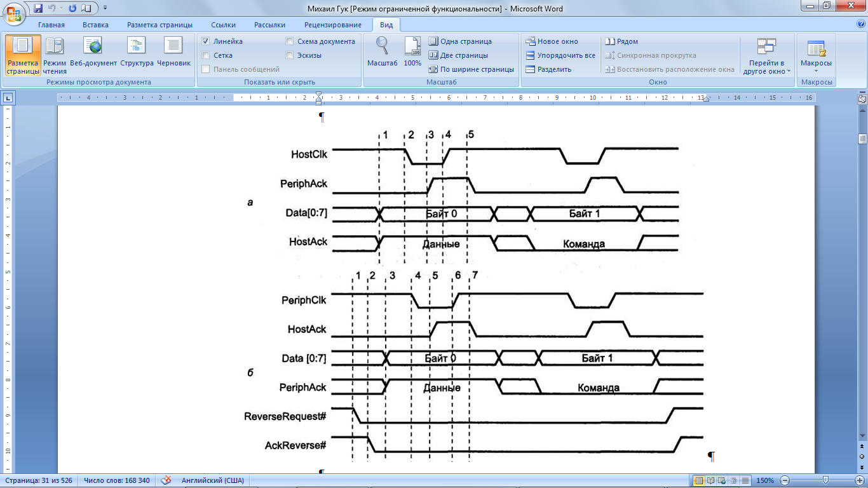This screenshot has width=868, height=488.
Task: Open the Вставка ribbon tab
Action: [95, 25]
